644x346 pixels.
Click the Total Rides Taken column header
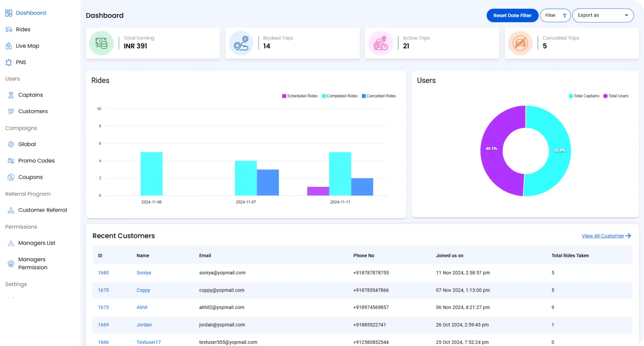tap(570, 255)
